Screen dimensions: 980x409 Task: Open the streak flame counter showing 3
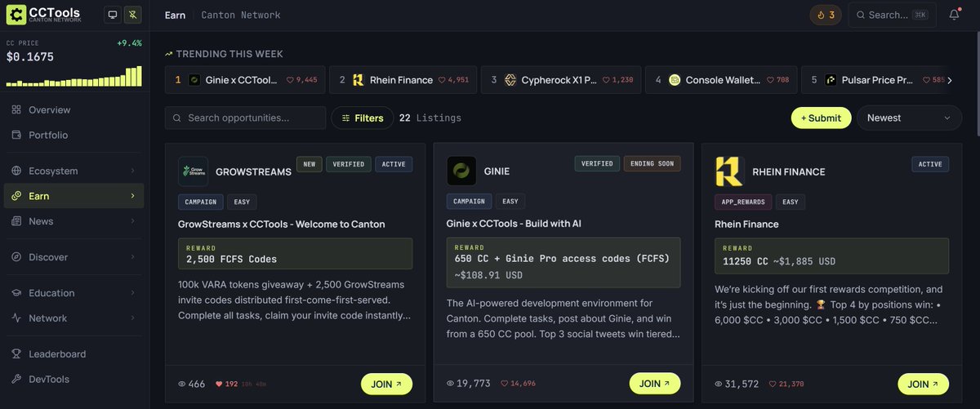(x=826, y=15)
